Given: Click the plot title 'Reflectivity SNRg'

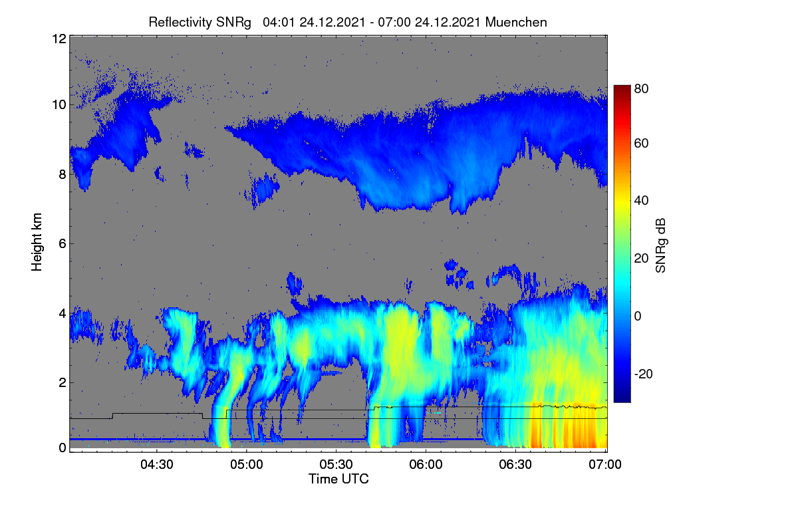Looking at the screenshot, I should tap(199, 22).
